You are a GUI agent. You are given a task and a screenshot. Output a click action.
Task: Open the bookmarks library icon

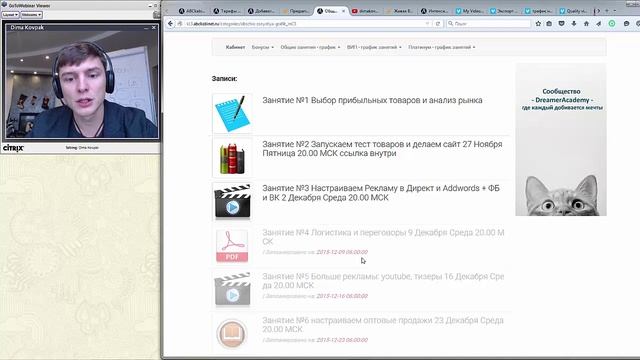(x=549, y=24)
